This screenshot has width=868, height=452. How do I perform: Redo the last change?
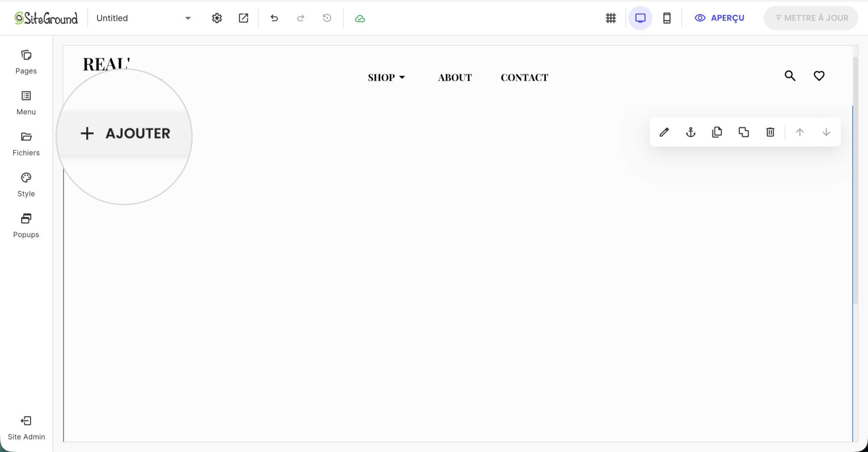pos(301,18)
